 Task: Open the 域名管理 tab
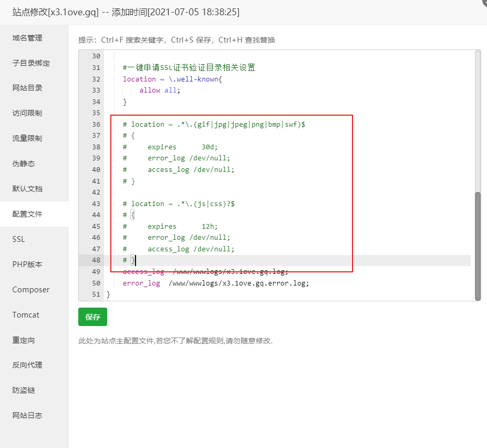[27, 38]
